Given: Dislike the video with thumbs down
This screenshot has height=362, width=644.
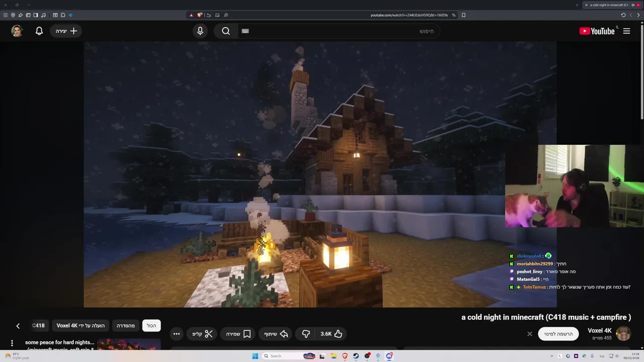Looking at the screenshot, I should click(305, 334).
